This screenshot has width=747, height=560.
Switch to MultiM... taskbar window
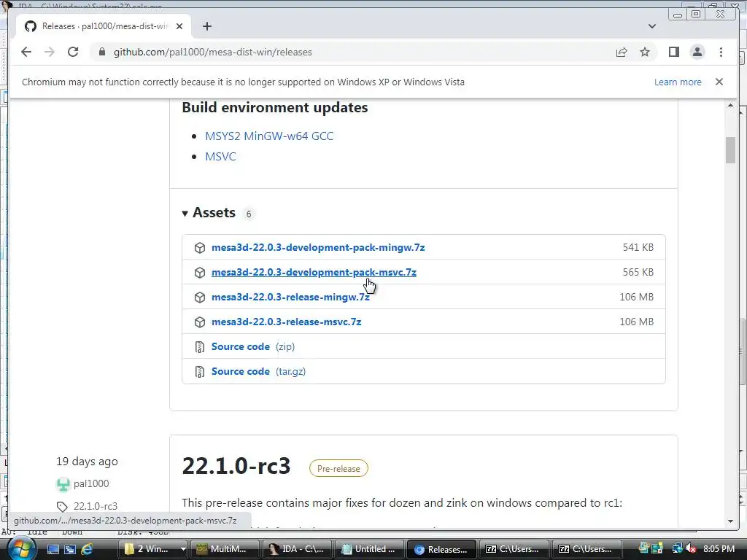(225, 549)
